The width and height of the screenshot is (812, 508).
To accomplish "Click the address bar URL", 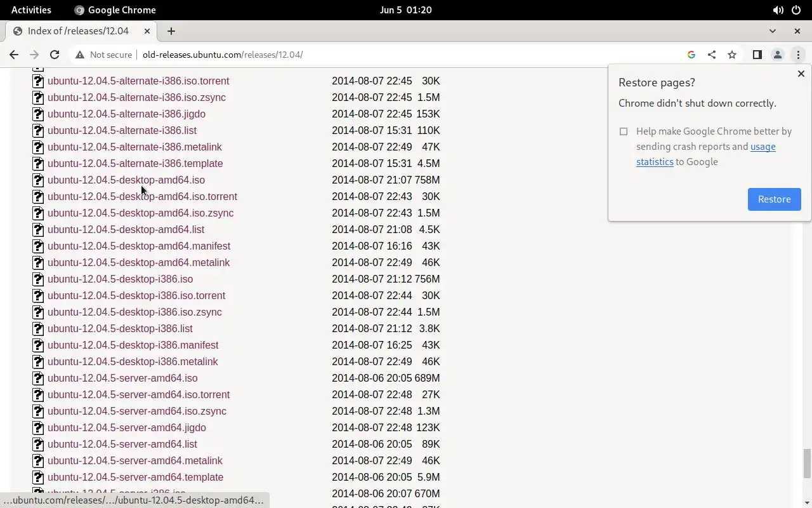I will (x=223, y=55).
